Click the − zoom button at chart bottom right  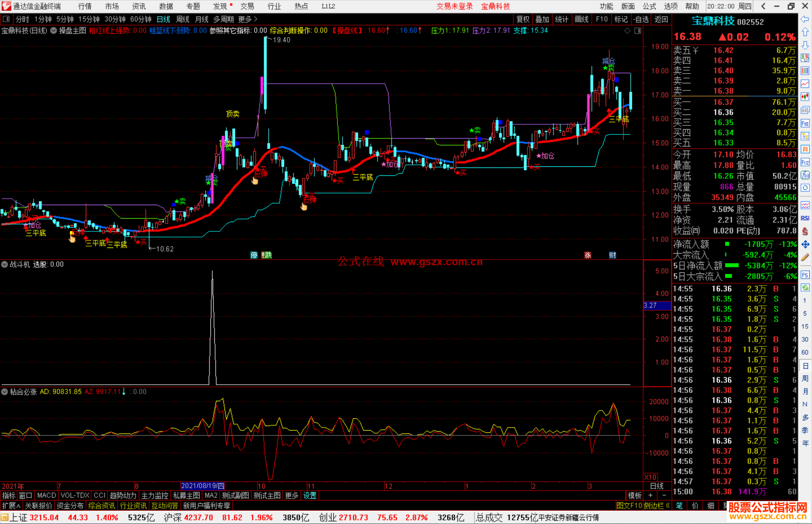pos(664,495)
